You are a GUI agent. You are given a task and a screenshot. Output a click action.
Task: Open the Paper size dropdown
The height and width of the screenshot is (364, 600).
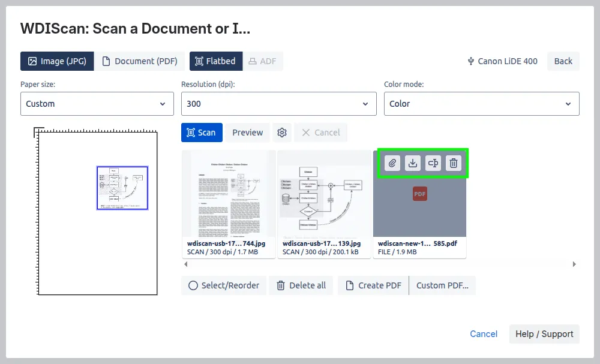(97, 104)
